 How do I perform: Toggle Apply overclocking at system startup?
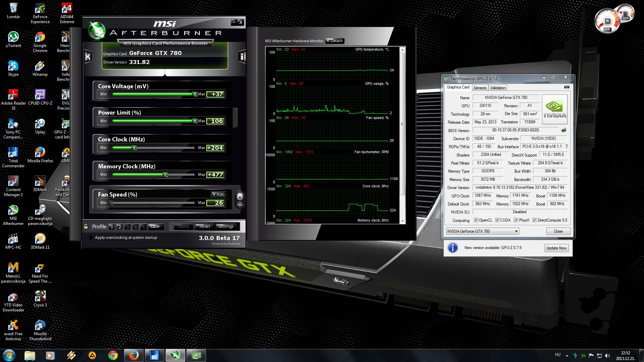pyautogui.click(x=91, y=238)
